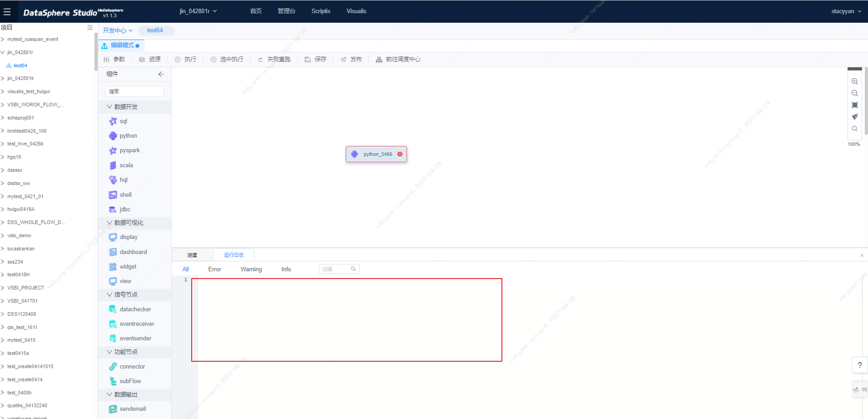Open the jin_042801r workspace dropdown
This screenshot has height=419, width=868.
(x=198, y=11)
